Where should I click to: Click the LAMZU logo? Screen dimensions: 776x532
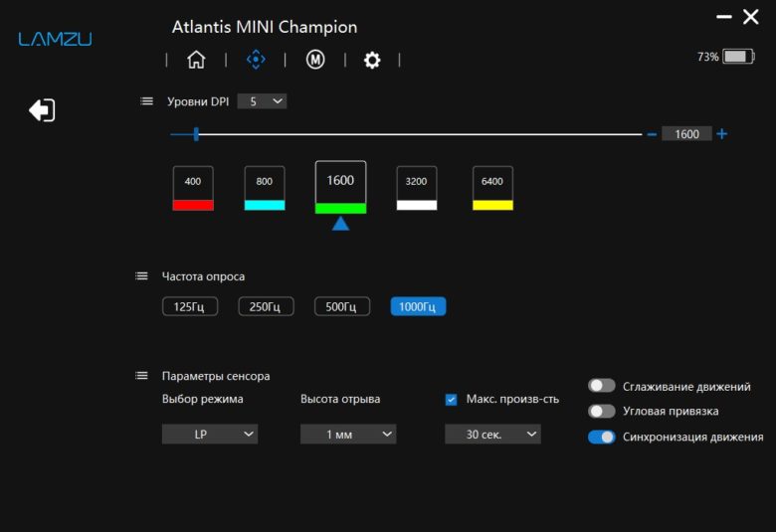pyautogui.click(x=56, y=39)
